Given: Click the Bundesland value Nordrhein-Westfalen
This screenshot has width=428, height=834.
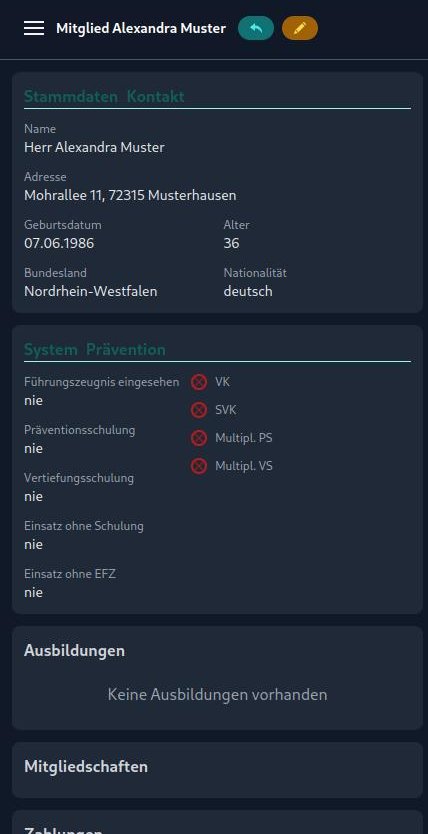Looking at the screenshot, I should coord(91,291).
